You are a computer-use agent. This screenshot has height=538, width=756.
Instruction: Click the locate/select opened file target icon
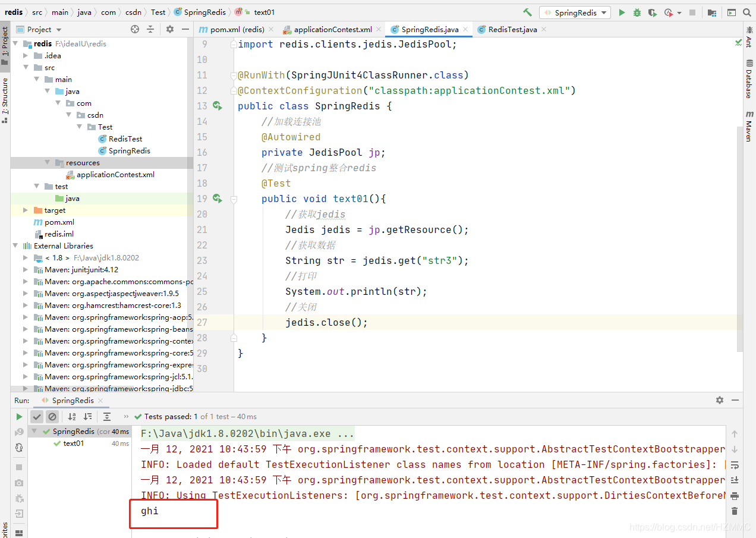135,29
